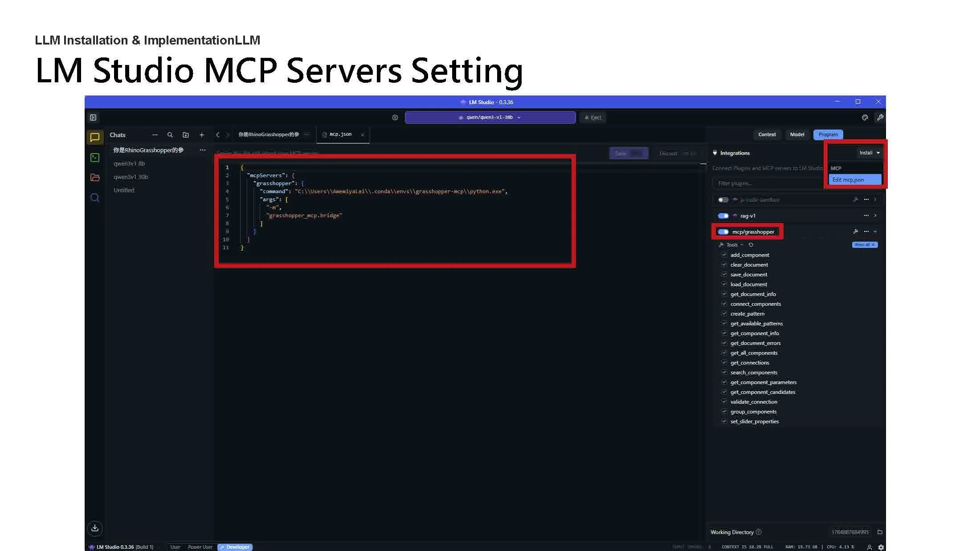This screenshot has width=980, height=551.
Task: Create a new chat with plus icon
Action: tap(202, 135)
